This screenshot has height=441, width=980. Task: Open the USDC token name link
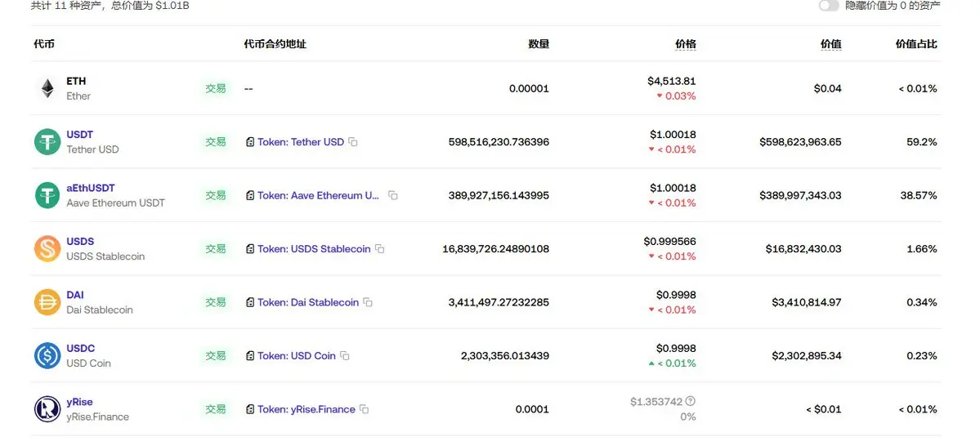click(81, 348)
